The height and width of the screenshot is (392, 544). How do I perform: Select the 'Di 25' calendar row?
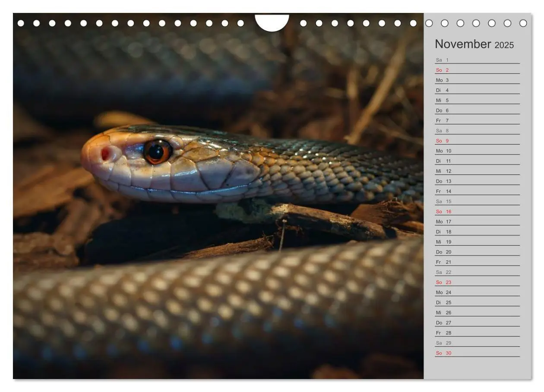pos(477,303)
